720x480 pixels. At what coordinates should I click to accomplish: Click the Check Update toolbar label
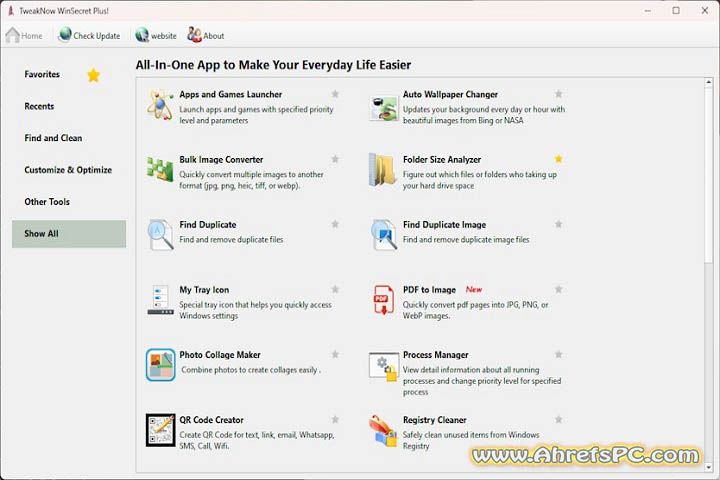(x=96, y=36)
